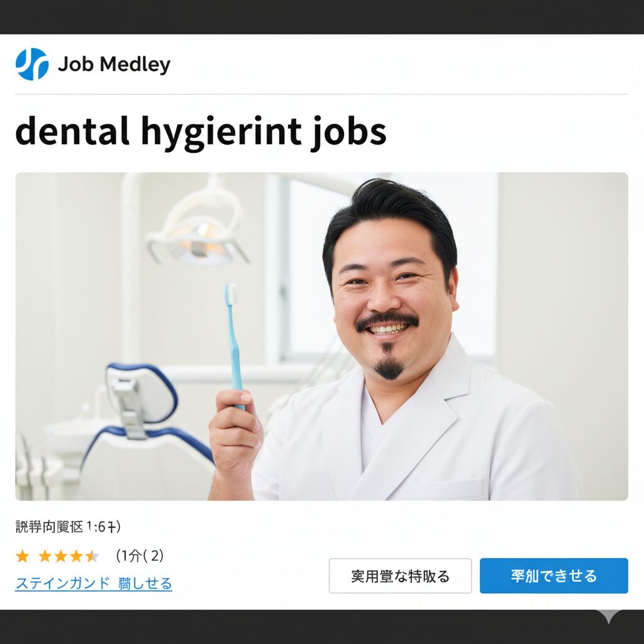Select the third orange rating star
The width and height of the screenshot is (644, 644).
(x=61, y=557)
